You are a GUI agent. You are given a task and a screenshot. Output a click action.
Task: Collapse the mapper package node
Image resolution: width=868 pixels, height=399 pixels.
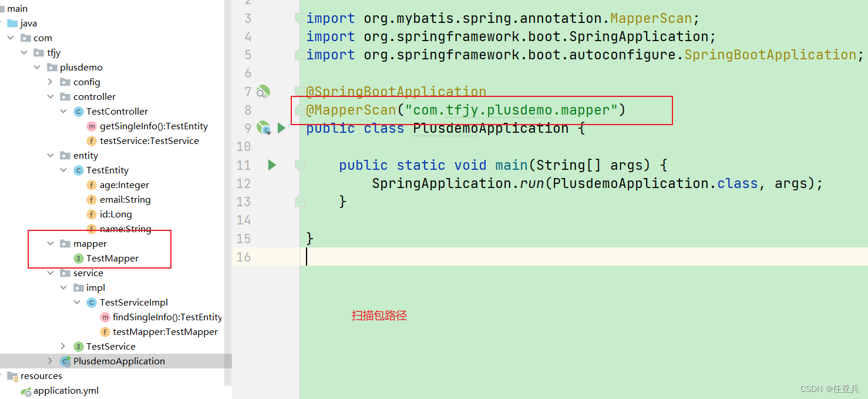(52, 244)
